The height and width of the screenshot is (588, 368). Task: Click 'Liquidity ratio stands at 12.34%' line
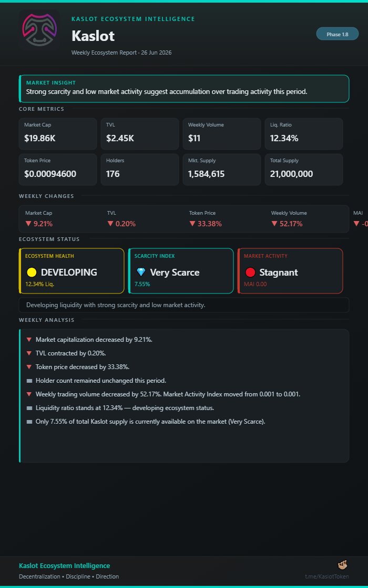[x=125, y=408]
